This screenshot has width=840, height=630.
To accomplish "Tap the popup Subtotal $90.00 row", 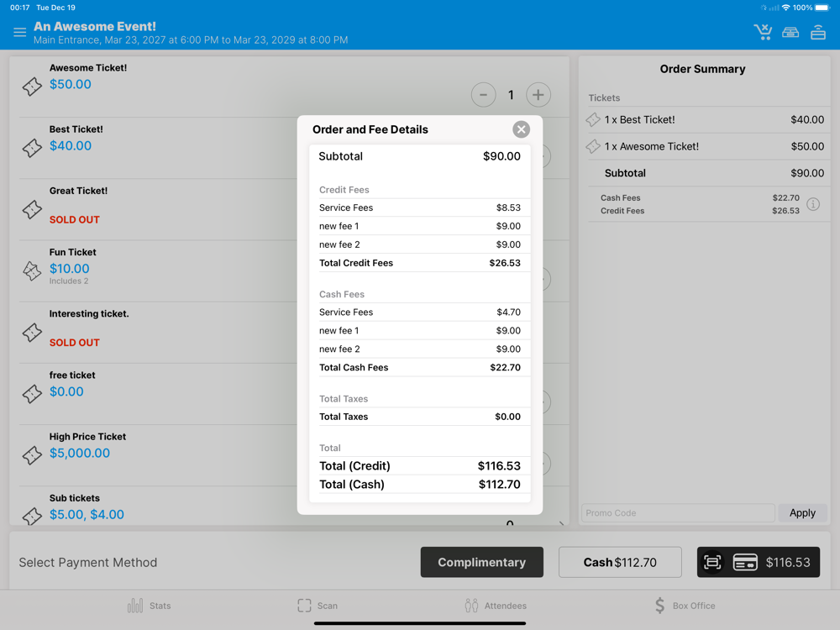I will point(419,156).
